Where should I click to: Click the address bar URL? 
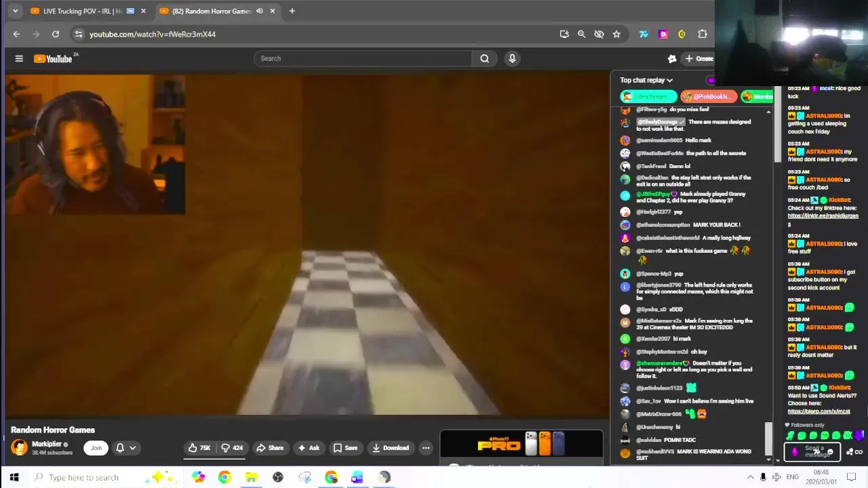[x=153, y=34]
